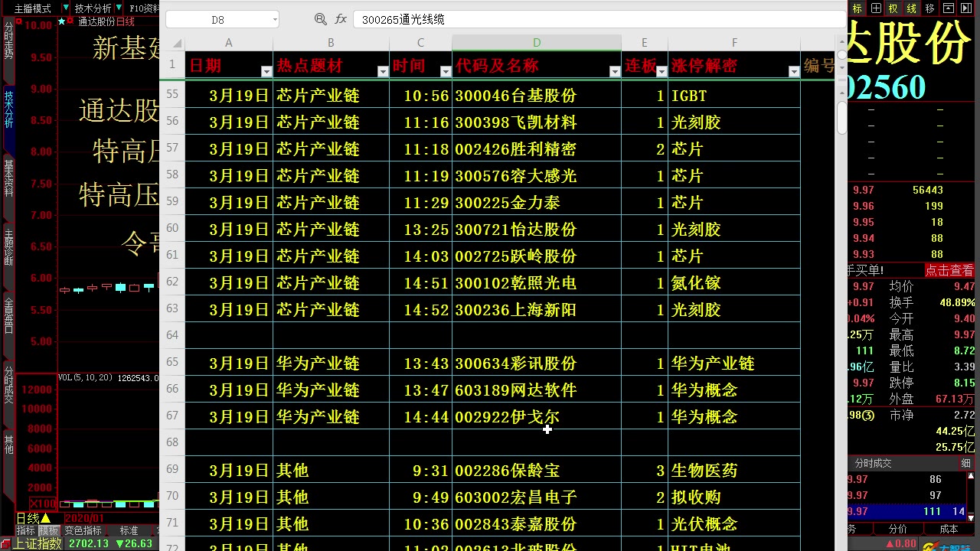The height and width of the screenshot is (551, 980).
Task: Open the 热点题材 column filter dropdown
Action: [383, 71]
